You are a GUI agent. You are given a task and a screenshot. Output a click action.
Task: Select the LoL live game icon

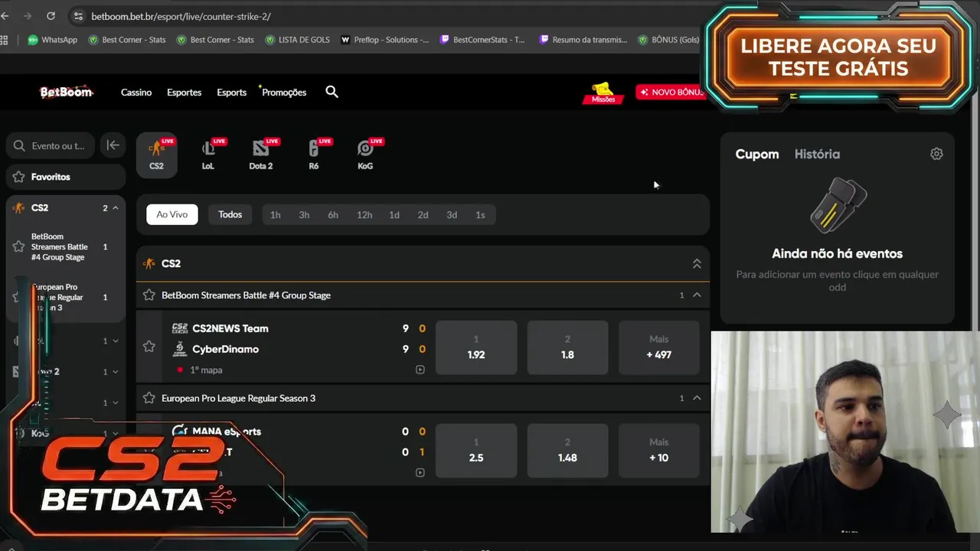pyautogui.click(x=208, y=155)
